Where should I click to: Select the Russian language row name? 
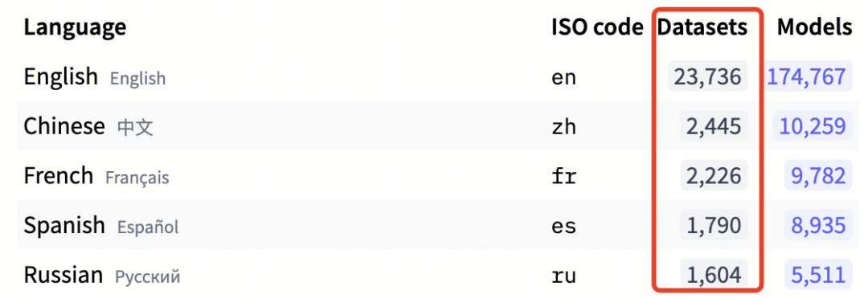(x=63, y=274)
